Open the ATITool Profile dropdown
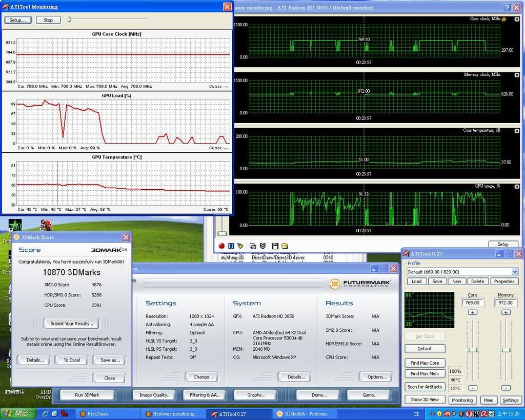 click(515, 272)
